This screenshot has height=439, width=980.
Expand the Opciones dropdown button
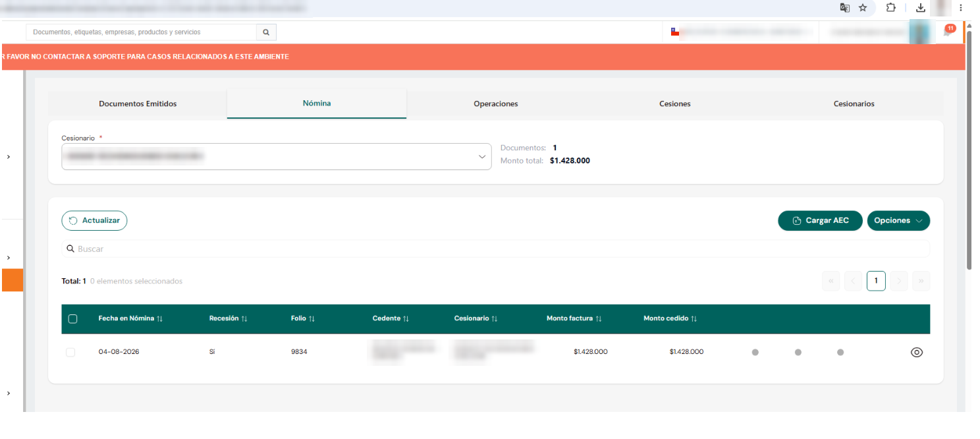point(898,221)
